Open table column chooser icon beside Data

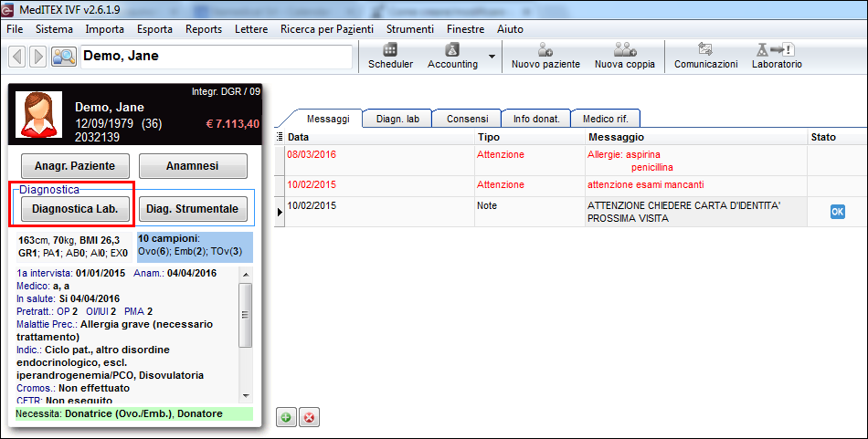(x=280, y=137)
